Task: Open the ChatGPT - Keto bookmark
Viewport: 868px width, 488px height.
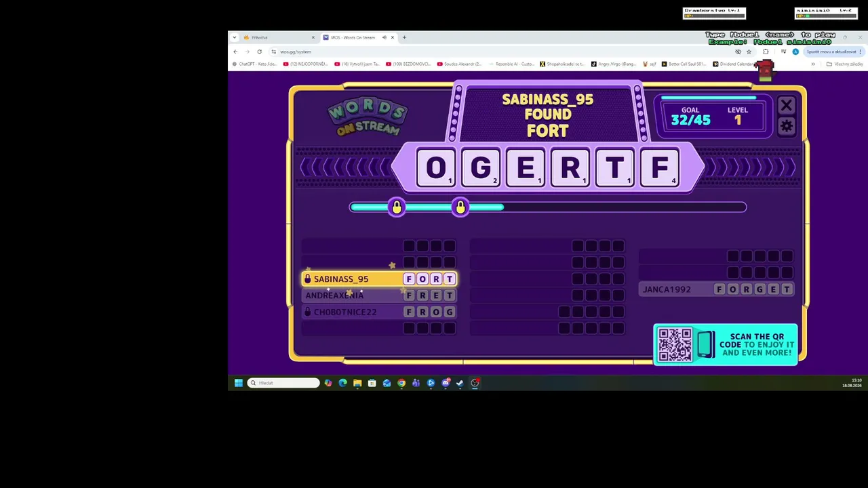Action: (254, 64)
